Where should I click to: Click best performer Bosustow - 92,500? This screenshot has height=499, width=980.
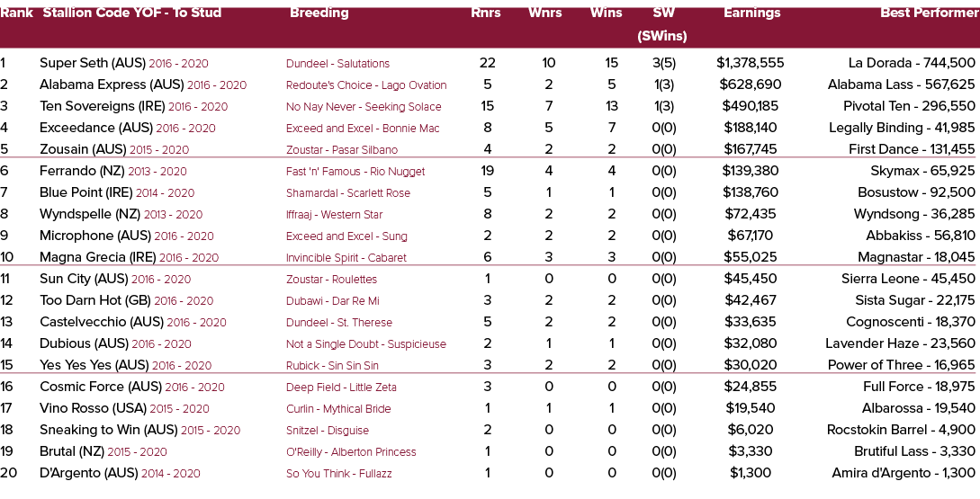pos(916,193)
